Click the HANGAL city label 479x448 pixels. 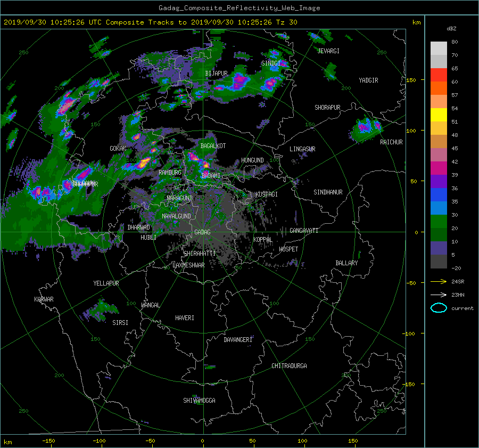tap(150, 305)
